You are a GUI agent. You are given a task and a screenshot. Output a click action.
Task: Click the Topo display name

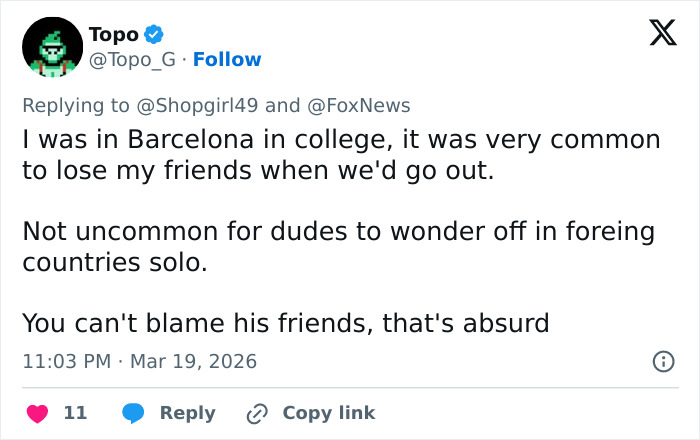pos(113,35)
